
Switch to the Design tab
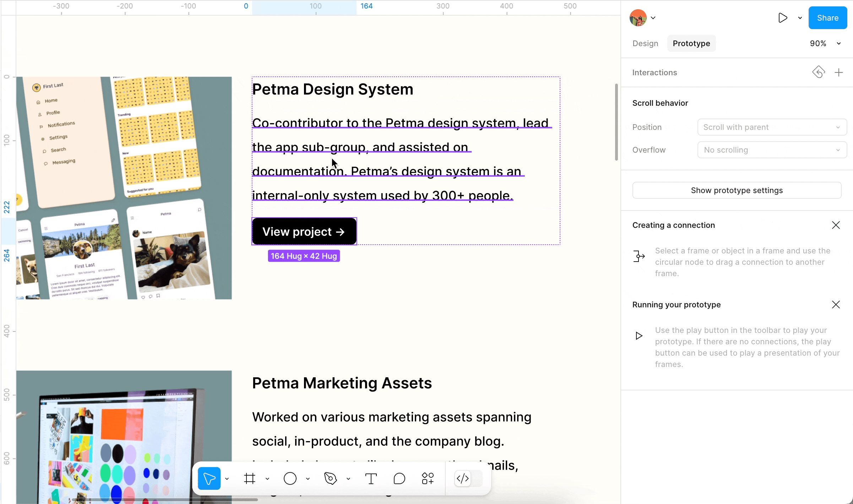click(x=645, y=43)
